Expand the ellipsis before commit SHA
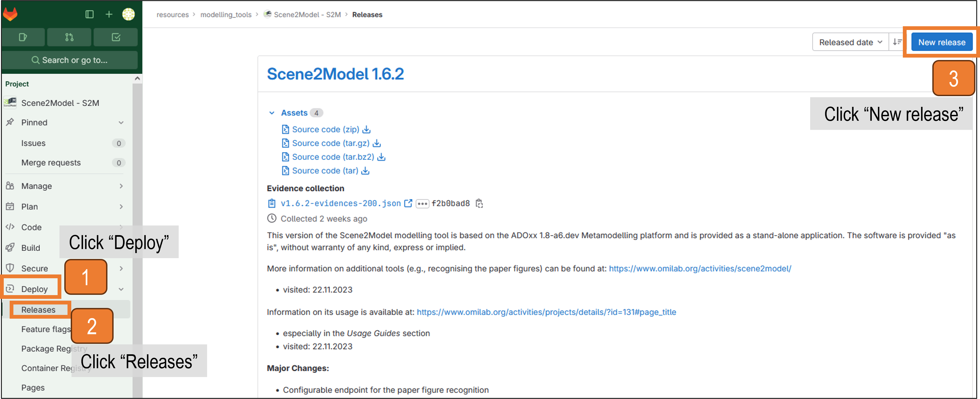Image resolution: width=980 pixels, height=399 pixels. (422, 204)
